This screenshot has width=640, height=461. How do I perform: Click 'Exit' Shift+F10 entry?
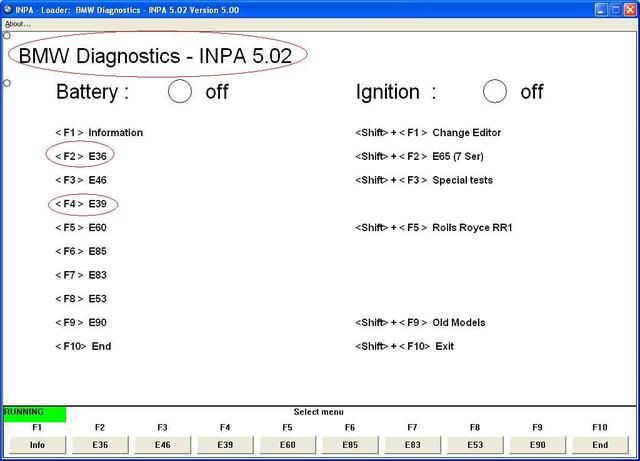404,346
